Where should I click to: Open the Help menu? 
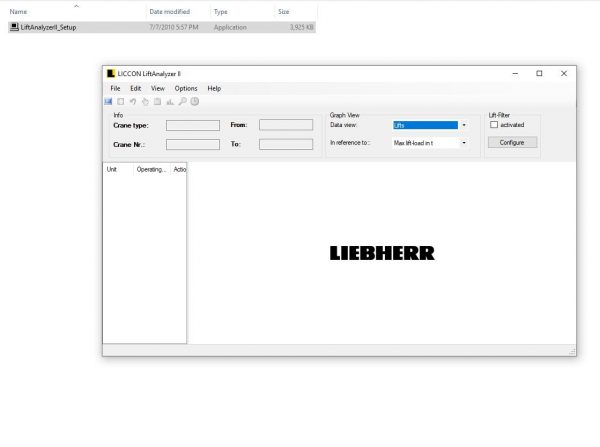pyautogui.click(x=214, y=88)
